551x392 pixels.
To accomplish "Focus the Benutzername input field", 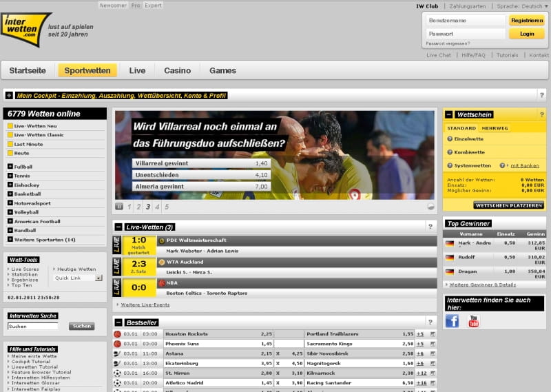I will (466, 21).
